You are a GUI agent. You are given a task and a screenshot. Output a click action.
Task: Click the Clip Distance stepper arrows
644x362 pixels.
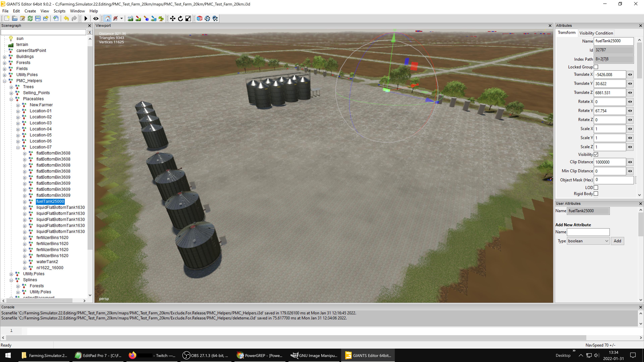[x=630, y=162]
